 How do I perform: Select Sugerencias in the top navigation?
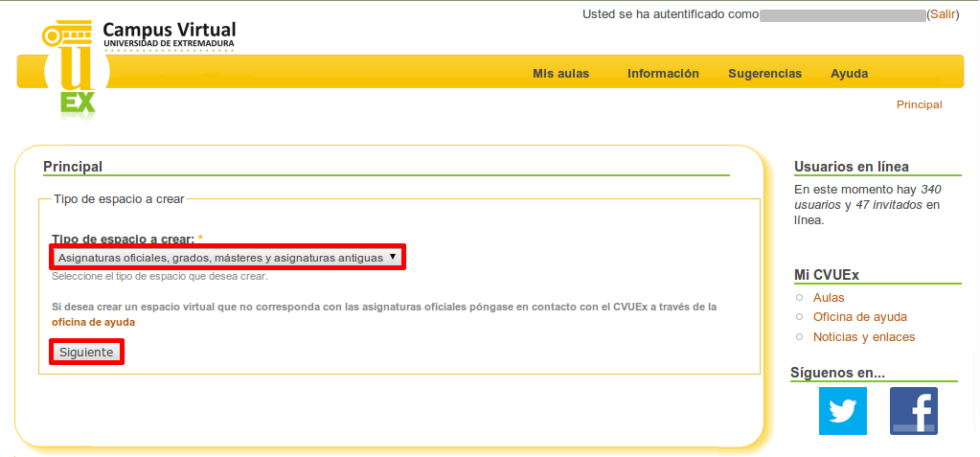(x=764, y=74)
